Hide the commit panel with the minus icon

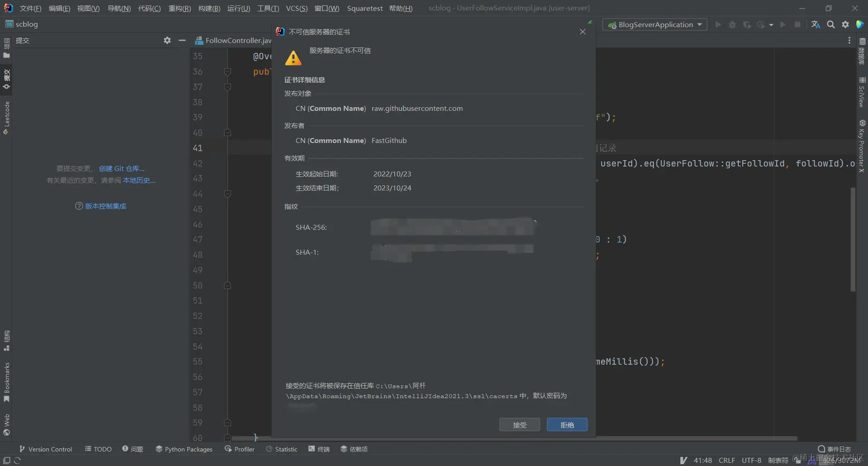(182, 40)
